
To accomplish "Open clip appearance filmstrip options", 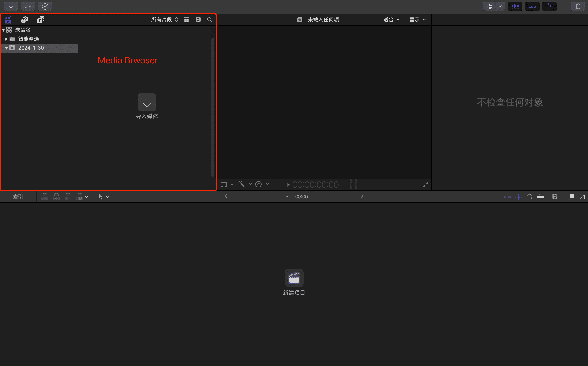I will [x=198, y=20].
